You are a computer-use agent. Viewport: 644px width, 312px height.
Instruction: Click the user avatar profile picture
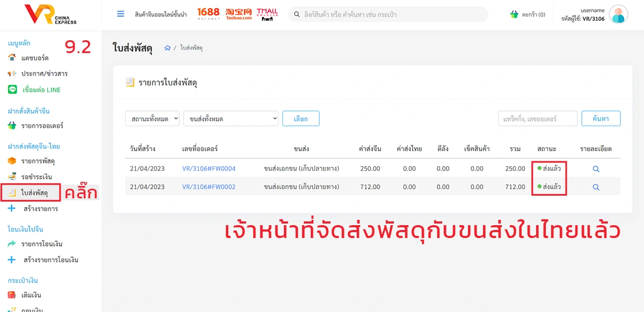click(618, 14)
